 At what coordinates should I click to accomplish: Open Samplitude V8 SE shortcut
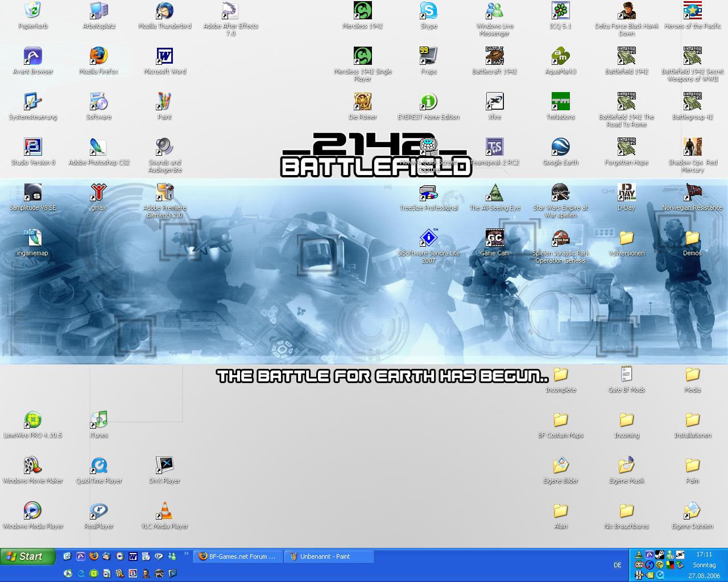(x=33, y=192)
